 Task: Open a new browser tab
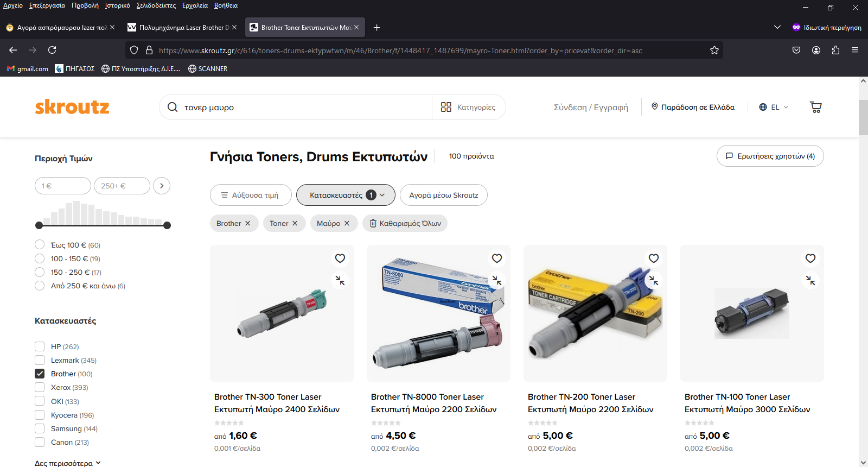(376, 27)
